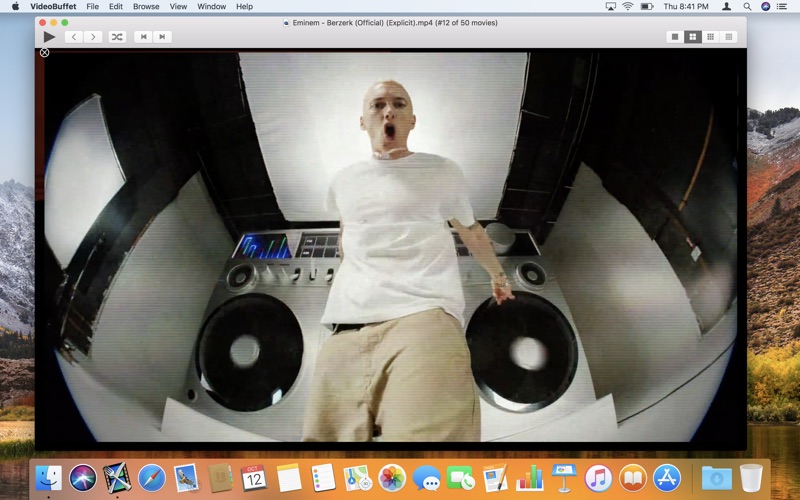The width and height of the screenshot is (800, 500).
Task: Toggle shuffle mode icon
Action: (117, 37)
